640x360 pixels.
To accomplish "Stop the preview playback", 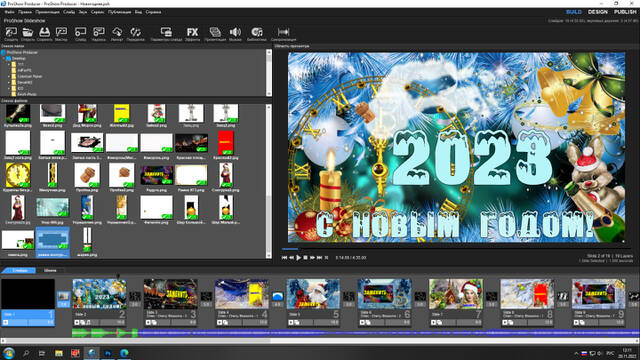I will tap(305, 258).
